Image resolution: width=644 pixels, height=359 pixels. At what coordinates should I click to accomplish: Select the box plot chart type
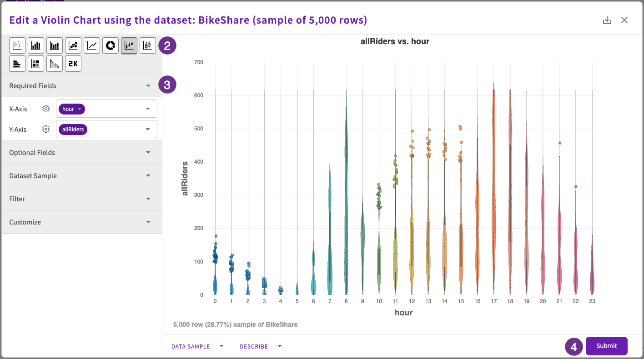coord(148,45)
